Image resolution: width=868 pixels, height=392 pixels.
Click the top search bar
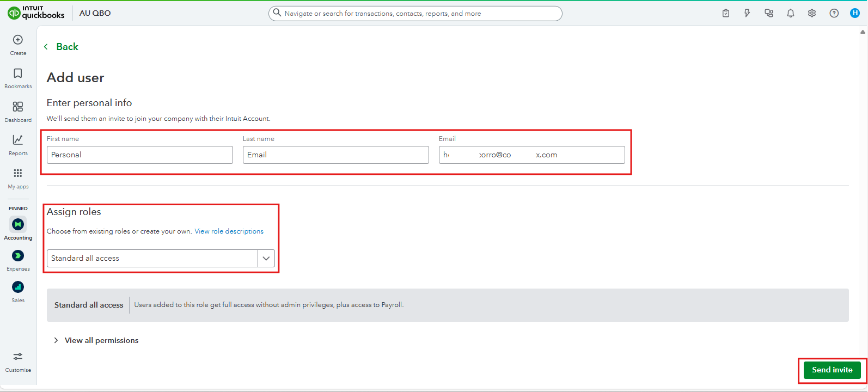click(415, 14)
